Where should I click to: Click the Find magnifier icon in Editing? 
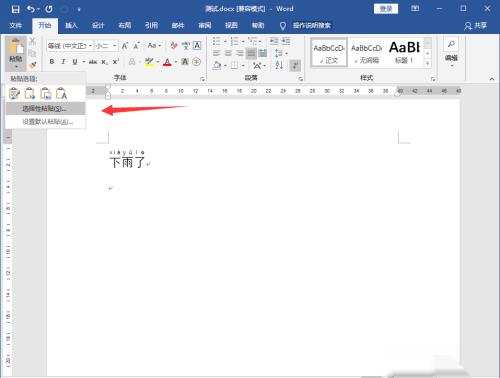click(x=451, y=44)
